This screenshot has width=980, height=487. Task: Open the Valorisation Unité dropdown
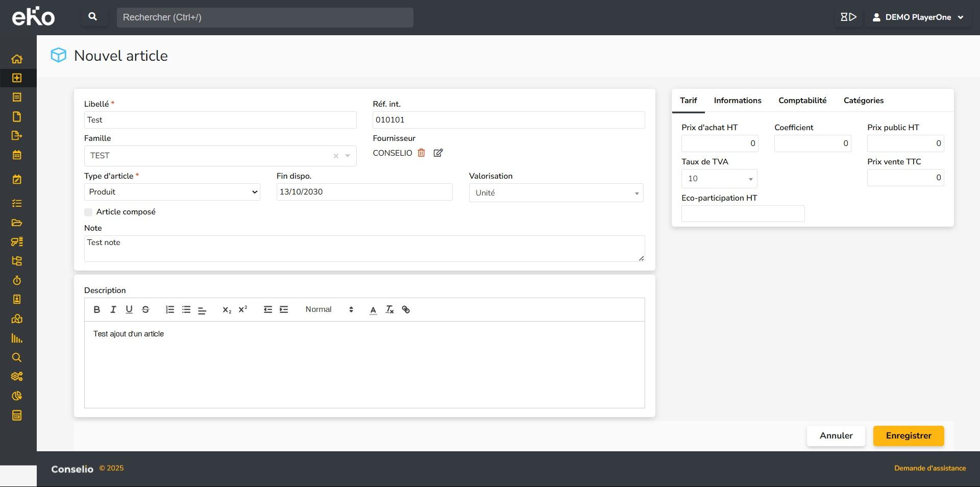[556, 193]
